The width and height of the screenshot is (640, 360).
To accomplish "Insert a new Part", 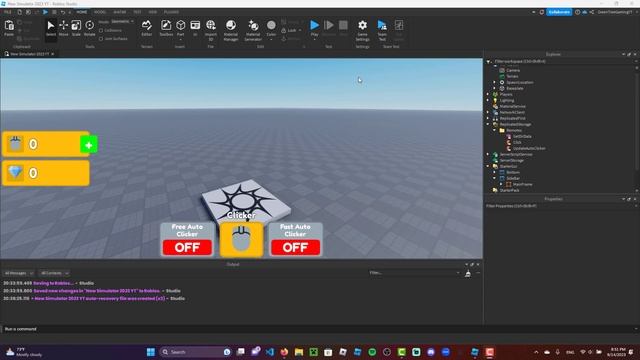I will tap(180, 29).
